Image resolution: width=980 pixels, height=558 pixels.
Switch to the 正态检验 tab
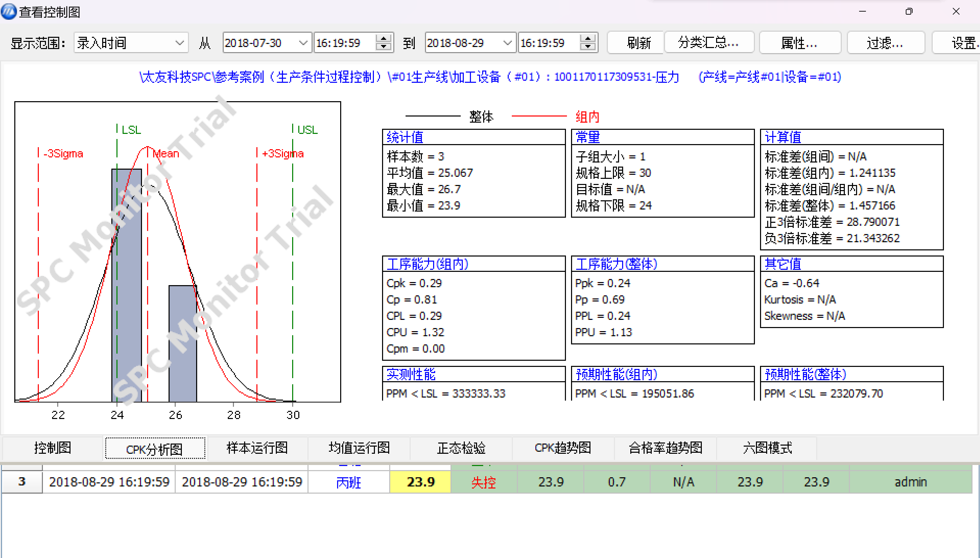click(x=461, y=448)
